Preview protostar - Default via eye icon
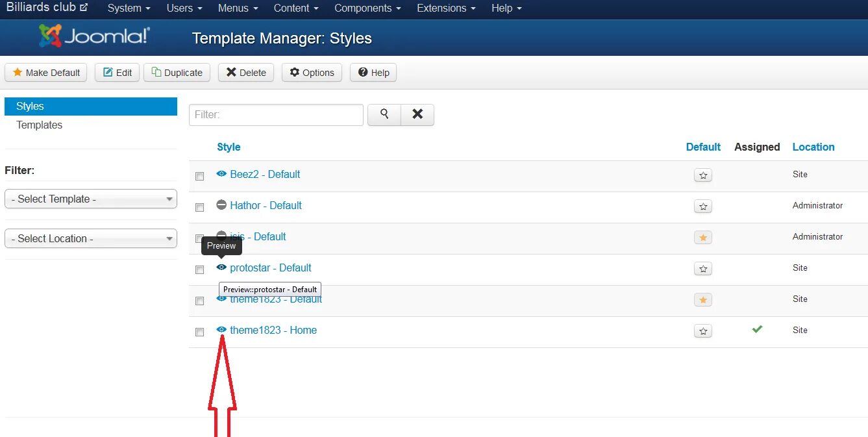Viewport: 868px width, 437px height. click(x=221, y=268)
